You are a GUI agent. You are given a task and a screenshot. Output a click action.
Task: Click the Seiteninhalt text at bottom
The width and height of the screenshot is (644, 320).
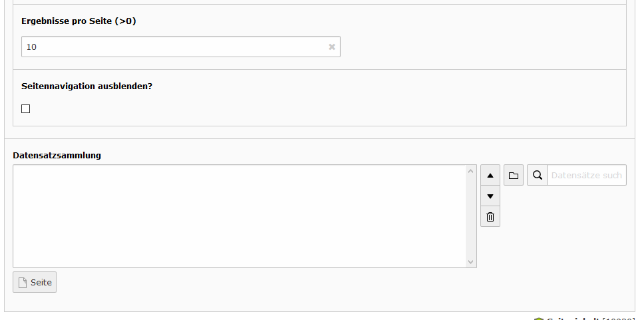[x=573, y=319]
